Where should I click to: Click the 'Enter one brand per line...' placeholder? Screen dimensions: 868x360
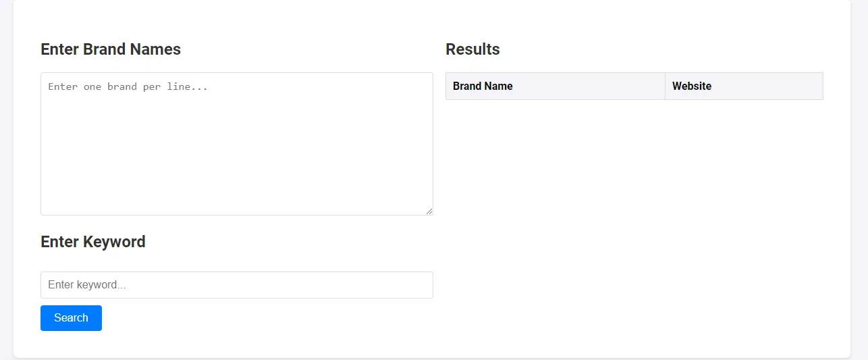128,87
